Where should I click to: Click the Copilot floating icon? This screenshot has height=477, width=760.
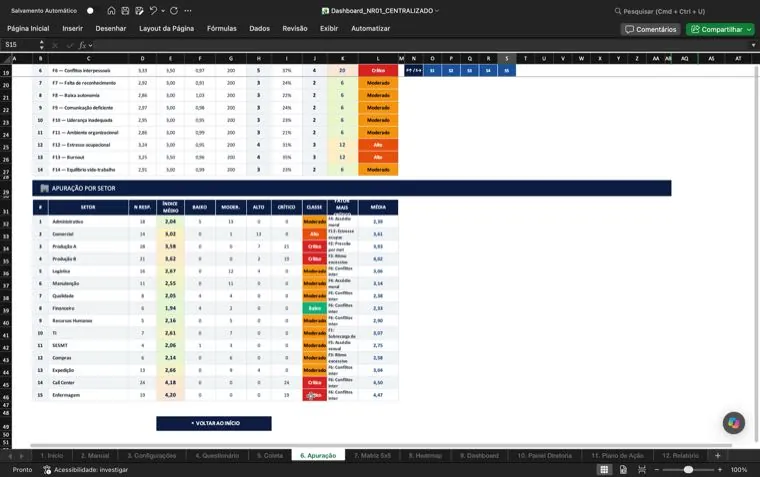coord(733,423)
